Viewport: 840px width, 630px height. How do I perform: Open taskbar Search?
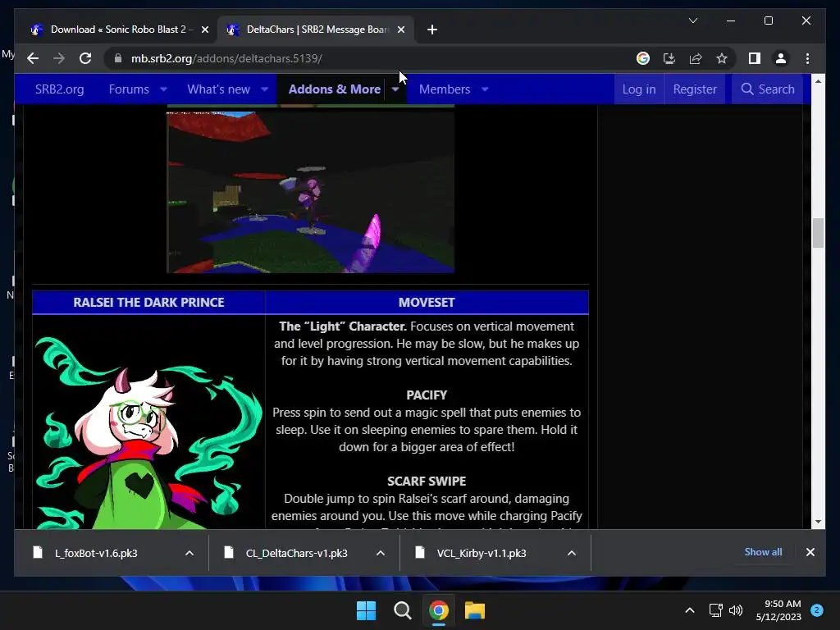[x=402, y=610]
